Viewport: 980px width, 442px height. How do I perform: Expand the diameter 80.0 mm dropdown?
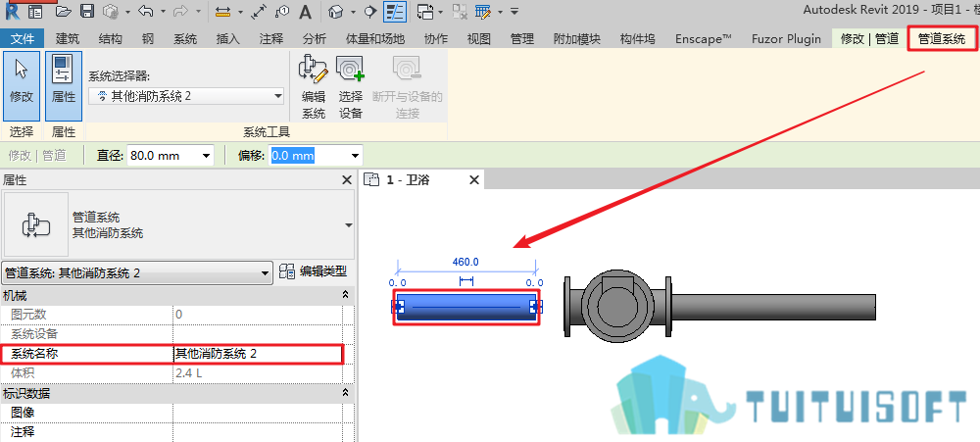171,156
